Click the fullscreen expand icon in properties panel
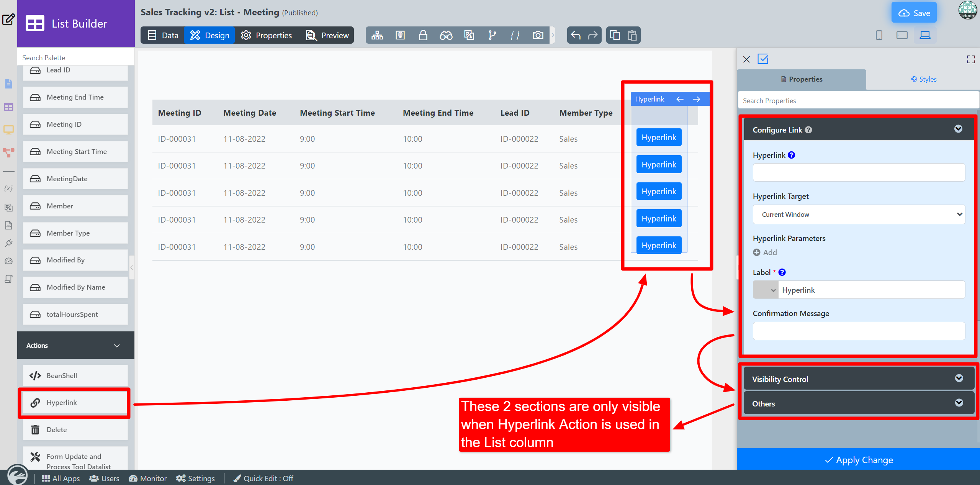 pyautogui.click(x=970, y=59)
